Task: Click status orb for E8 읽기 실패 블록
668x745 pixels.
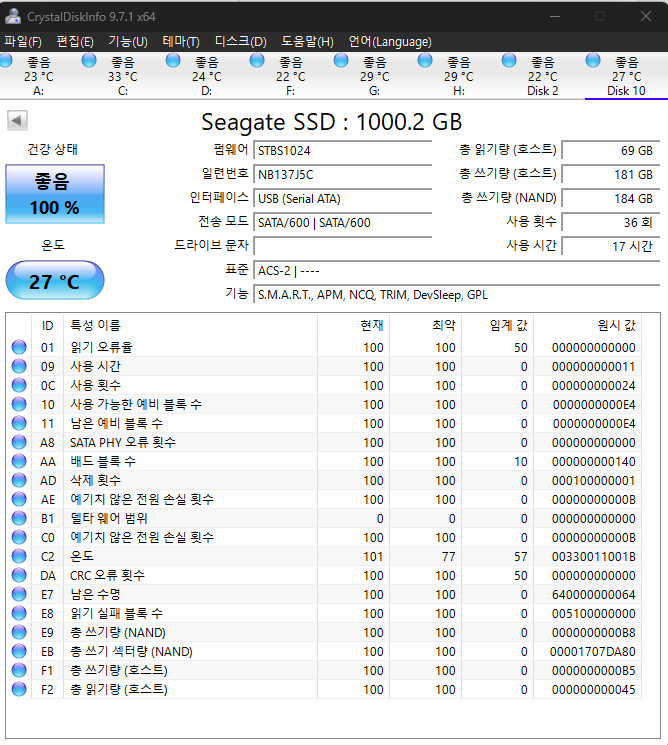Action: [19, 613]
